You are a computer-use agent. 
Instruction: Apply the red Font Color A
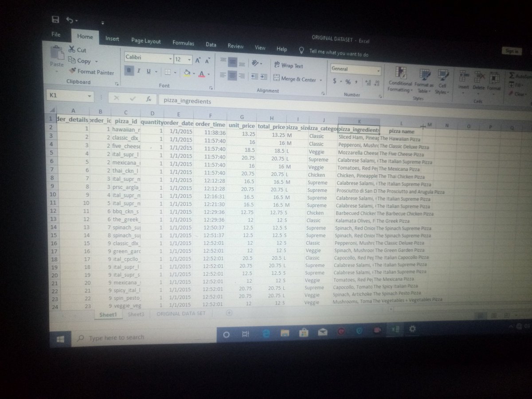pos(202,74)
